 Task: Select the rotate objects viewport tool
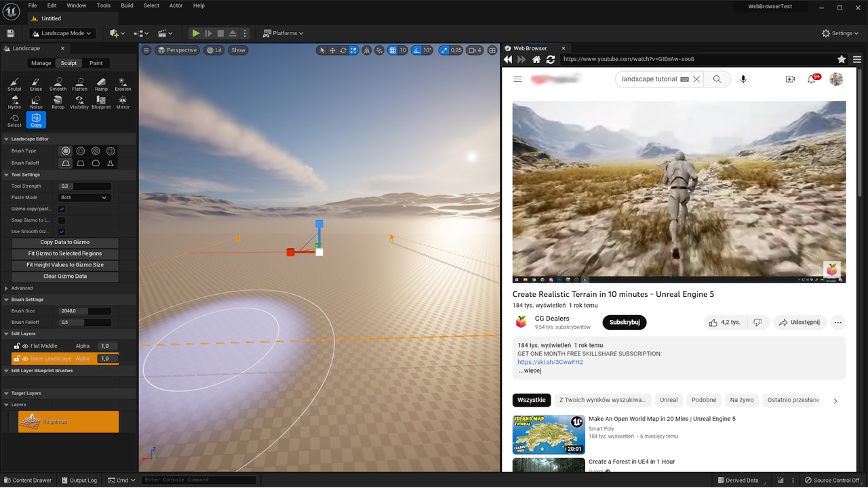point(343,50)
